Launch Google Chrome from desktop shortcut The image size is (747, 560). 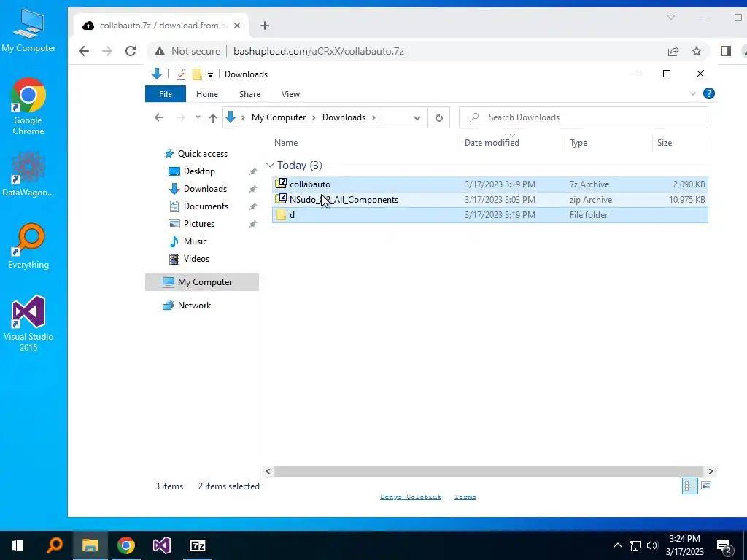(x=28, y=106)
